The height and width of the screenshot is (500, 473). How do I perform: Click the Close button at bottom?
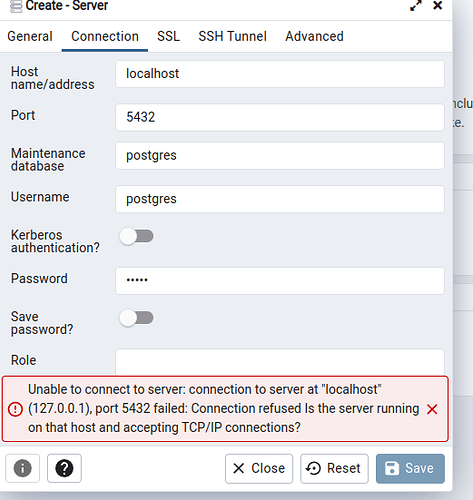(x=259, y=468)
